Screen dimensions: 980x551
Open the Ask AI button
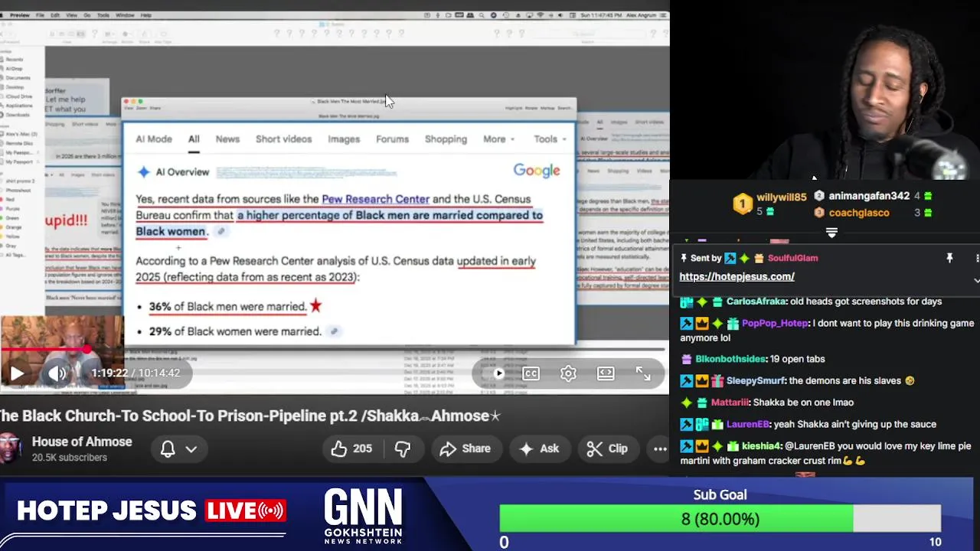tap(539, 448)
